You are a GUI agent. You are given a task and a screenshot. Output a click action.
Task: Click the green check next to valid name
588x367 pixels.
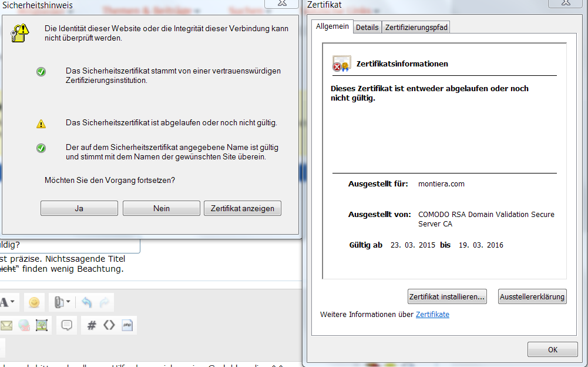pyautogui.click(x=41, y=148)
